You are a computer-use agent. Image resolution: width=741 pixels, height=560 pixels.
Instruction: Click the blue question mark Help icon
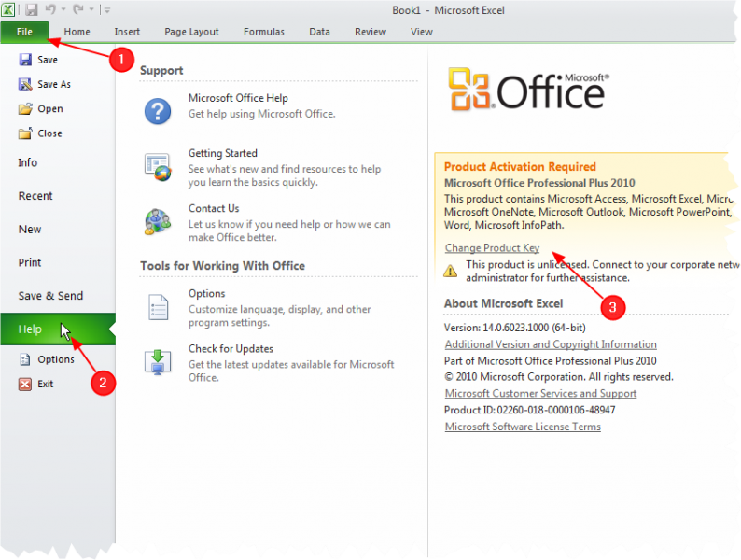point(158,111)
